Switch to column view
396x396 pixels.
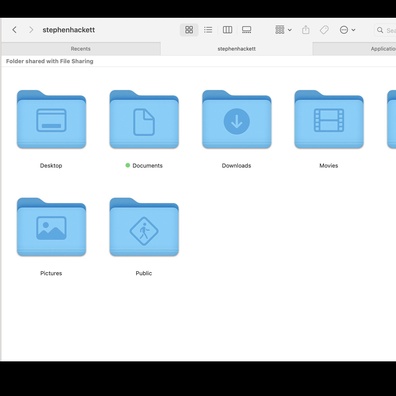227,30
